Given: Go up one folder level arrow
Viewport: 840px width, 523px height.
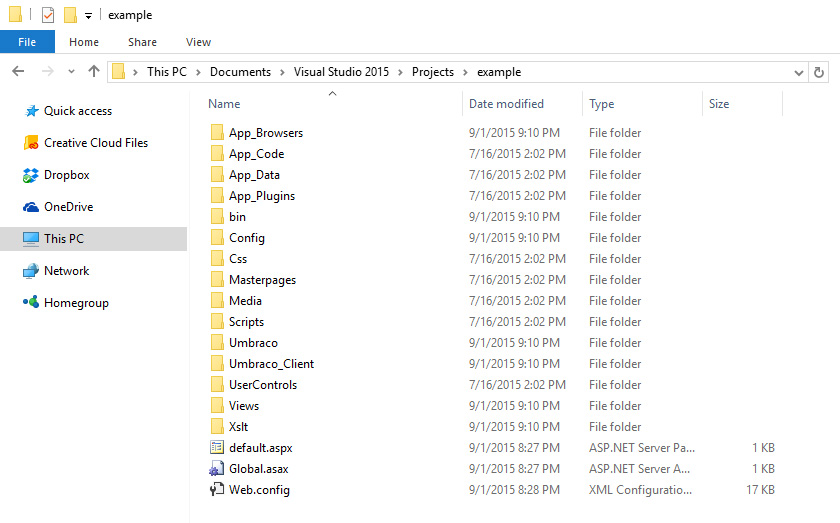Looking at the screenshot, I should (x=94, y=72).
